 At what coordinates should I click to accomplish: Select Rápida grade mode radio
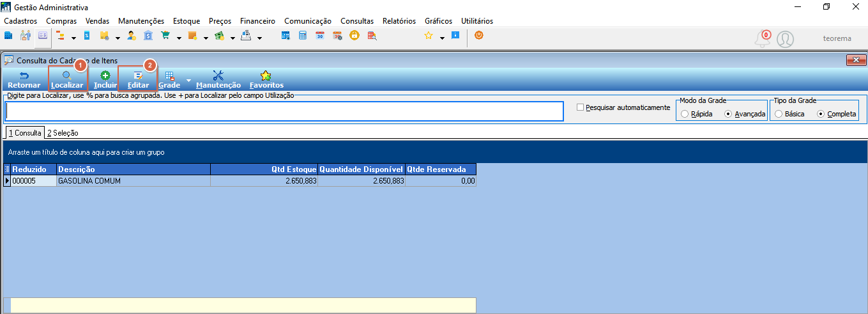click(685, 114)
